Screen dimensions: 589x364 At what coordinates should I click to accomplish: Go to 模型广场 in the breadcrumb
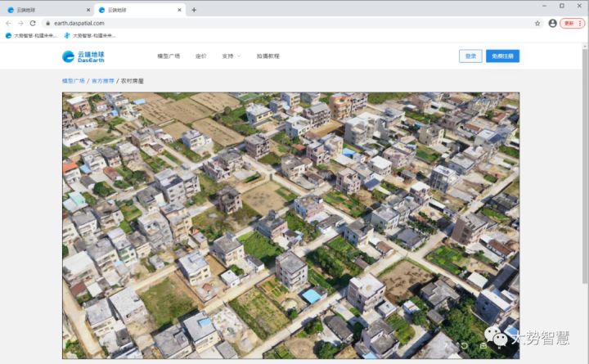74,81
